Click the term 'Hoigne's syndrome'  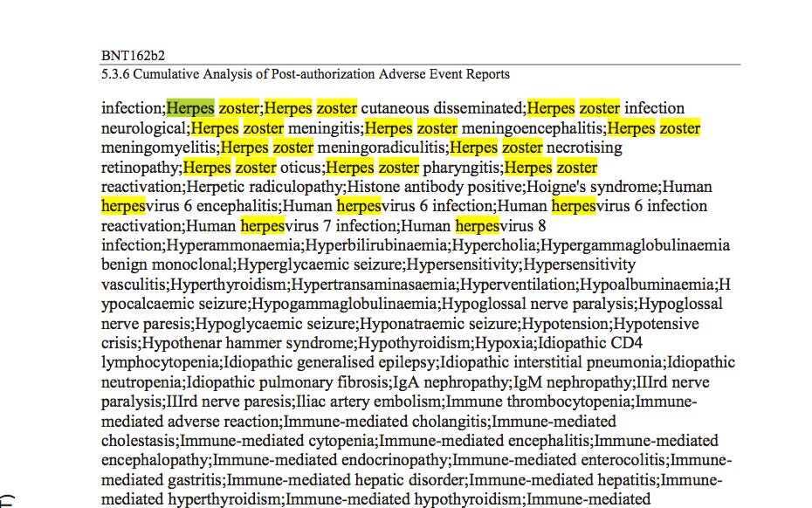pos(592,187)
